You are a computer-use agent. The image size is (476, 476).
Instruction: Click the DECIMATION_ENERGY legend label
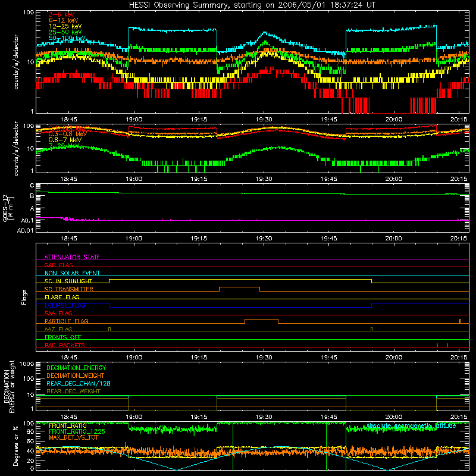[76, 368]
